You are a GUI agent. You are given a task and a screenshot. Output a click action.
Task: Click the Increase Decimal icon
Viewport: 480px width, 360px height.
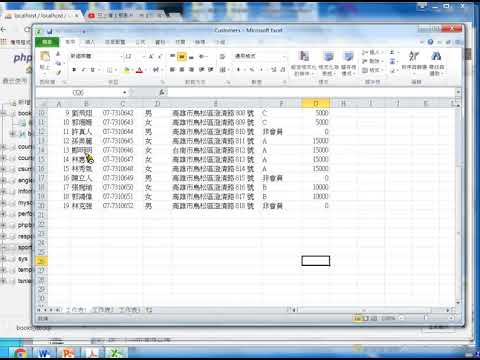pyautogui.click(x=274, y=69)
